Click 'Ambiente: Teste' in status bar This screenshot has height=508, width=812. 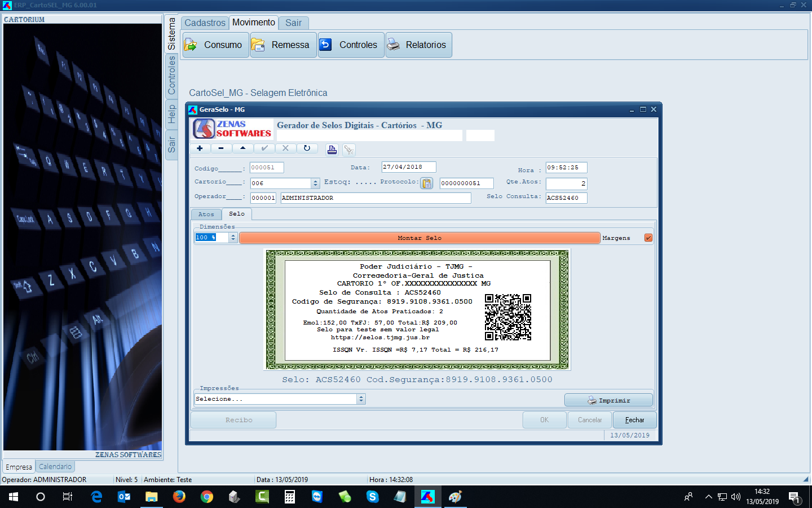pyautogui.click(x=168, y=480)
